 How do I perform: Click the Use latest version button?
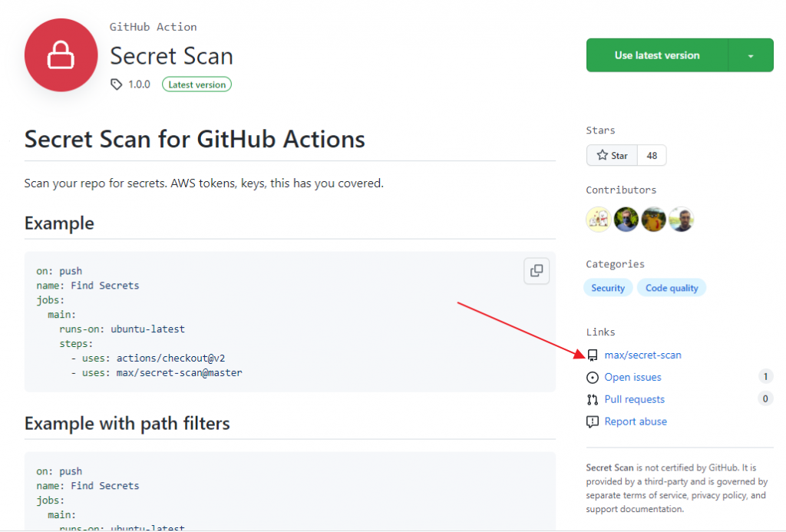657,55
